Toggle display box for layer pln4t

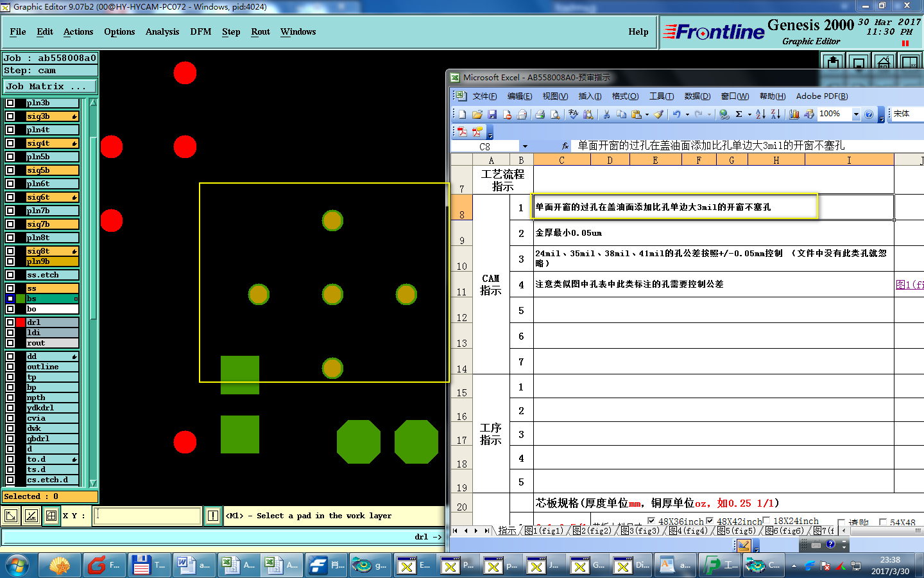click(x=10, y=130)
